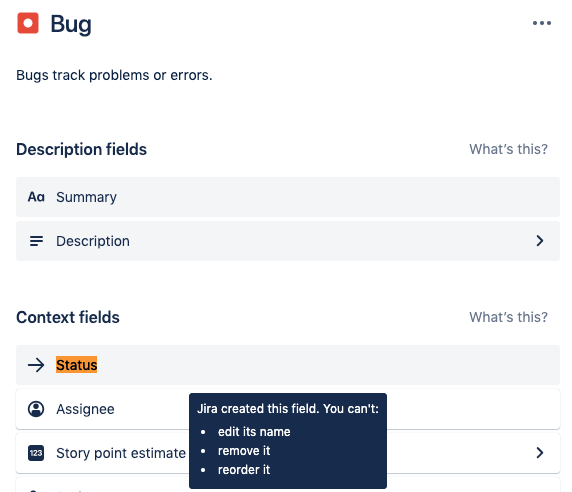
Task: Click the person avatar icon beside Assignee
Action: click(x=36, y=409)
